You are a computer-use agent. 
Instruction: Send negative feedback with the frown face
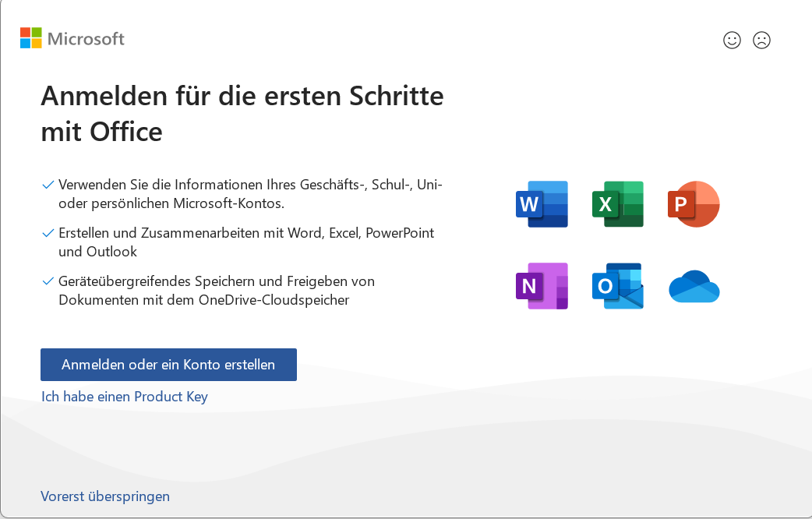click(x=761, y=41)
